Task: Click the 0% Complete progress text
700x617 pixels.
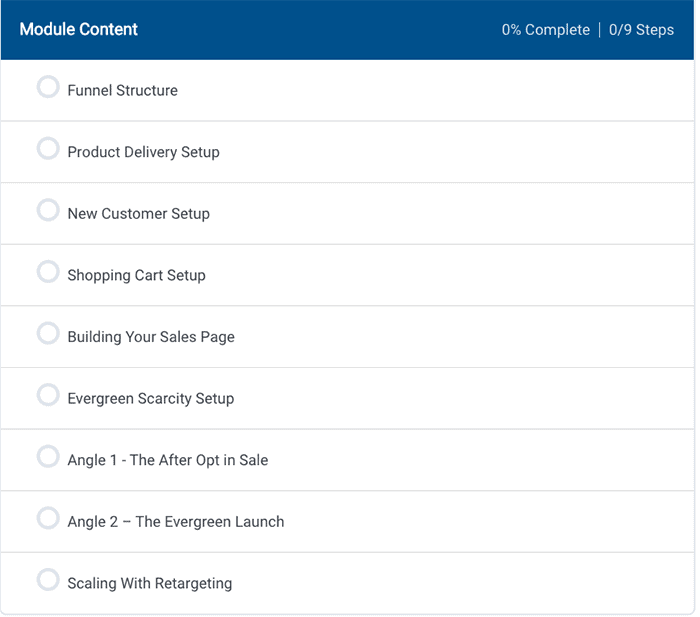Action: [545, 30]
